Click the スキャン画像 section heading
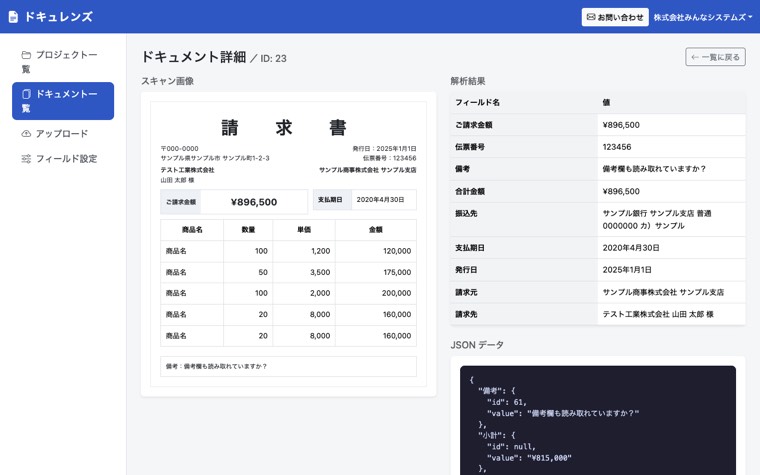The height and width of the screenshot is (475, 760). pos(168,81)
